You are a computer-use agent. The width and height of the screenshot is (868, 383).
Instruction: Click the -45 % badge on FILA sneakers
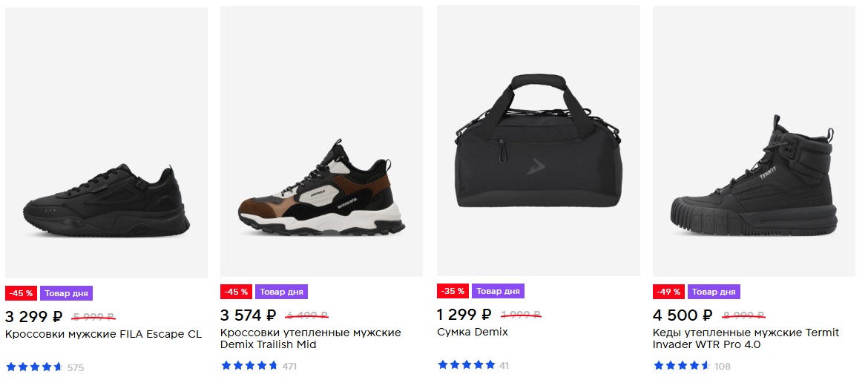coord(21,293)
